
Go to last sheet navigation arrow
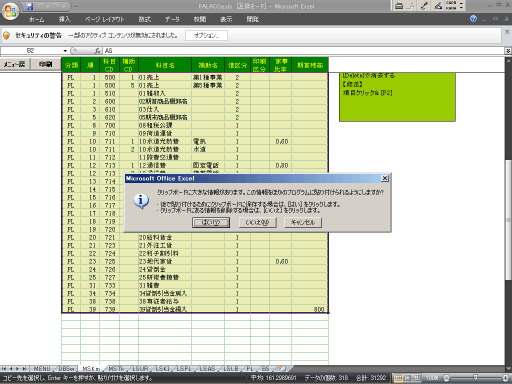(24, 369)
